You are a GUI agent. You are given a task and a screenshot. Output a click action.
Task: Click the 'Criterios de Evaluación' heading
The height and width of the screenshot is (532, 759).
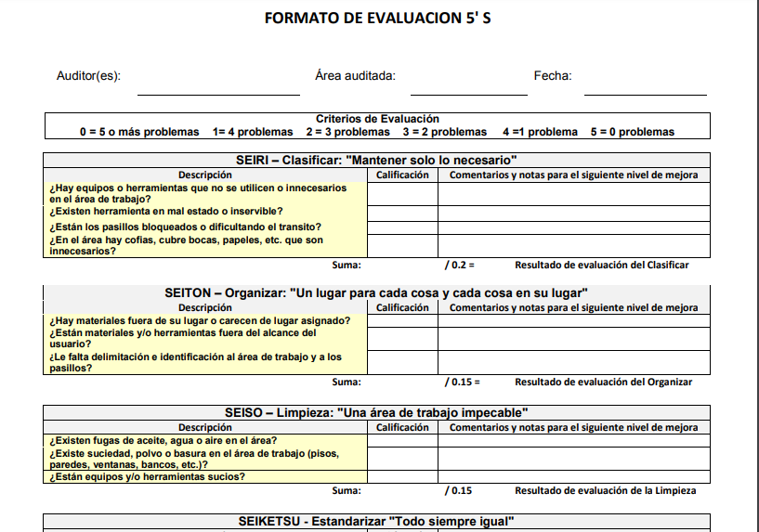click(377, 119)
